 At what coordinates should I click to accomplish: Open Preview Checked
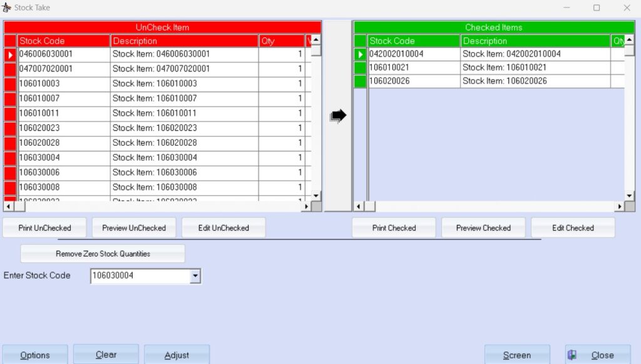(483, 227)
